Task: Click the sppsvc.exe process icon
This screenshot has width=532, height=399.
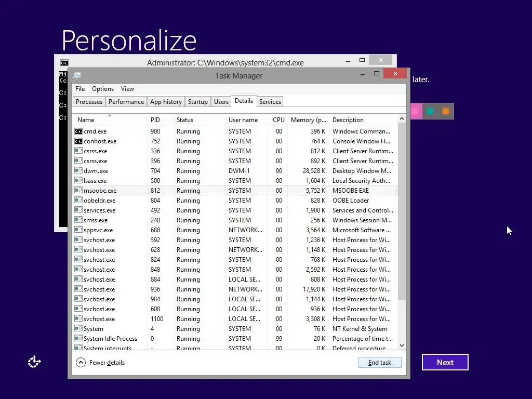Action: tap(78, 230)
